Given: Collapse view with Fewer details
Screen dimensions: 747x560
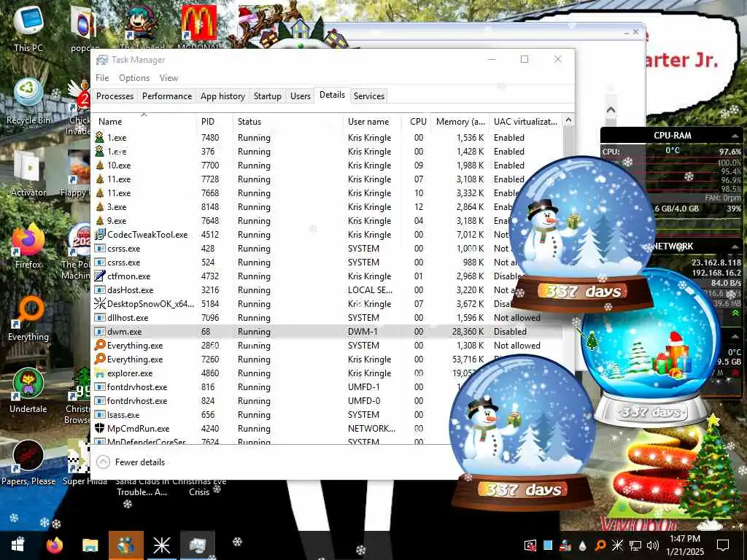Looking at the screenshot, I should pyautogui.click(x=131, y=462).
